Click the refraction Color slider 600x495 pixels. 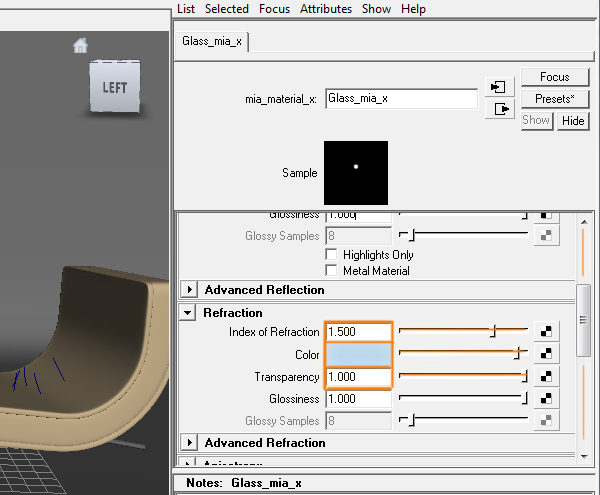point(463,353)
